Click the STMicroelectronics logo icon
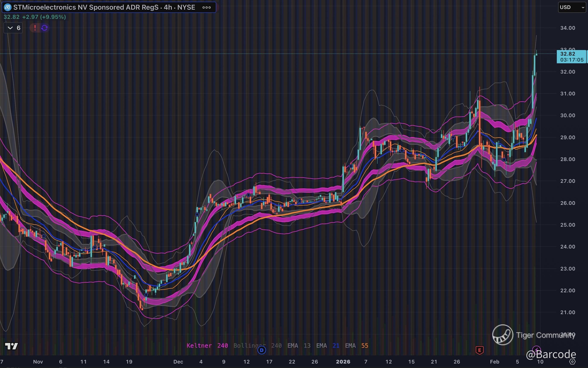The height and width of the screenshot is (368, 588). 8,7
